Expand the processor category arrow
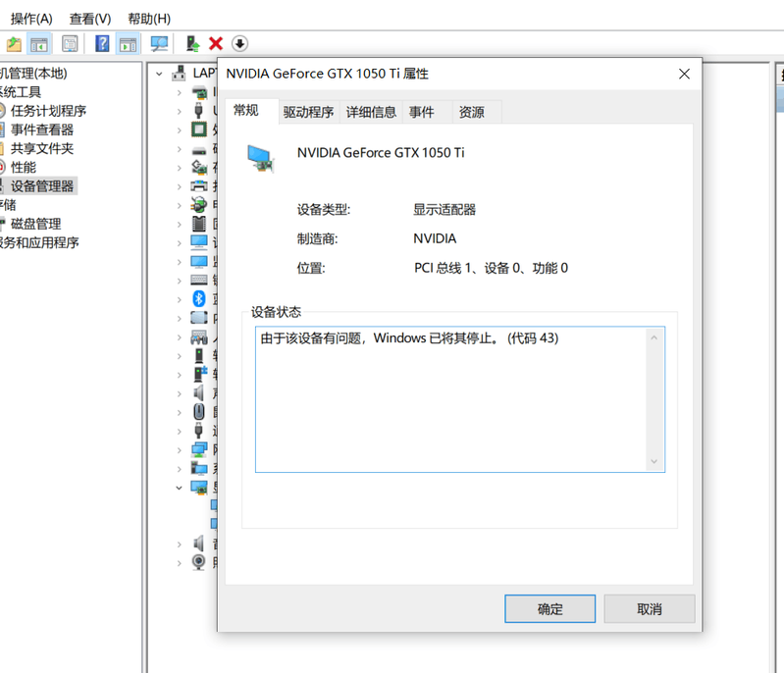 (179, 130)
